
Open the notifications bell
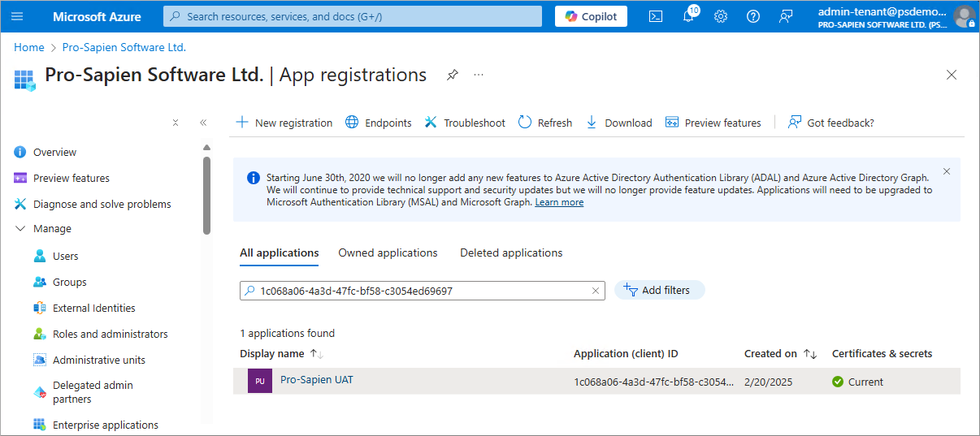click(688, 16)
